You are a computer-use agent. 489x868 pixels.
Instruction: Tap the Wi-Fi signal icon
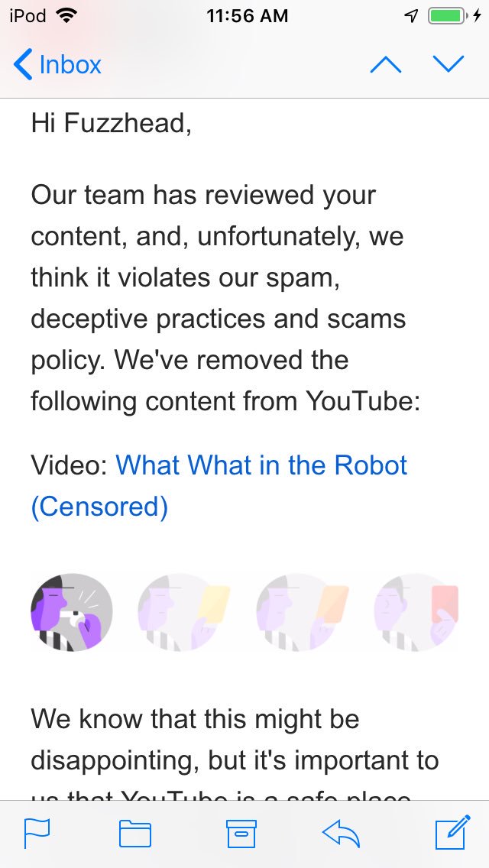pos(67,16)
